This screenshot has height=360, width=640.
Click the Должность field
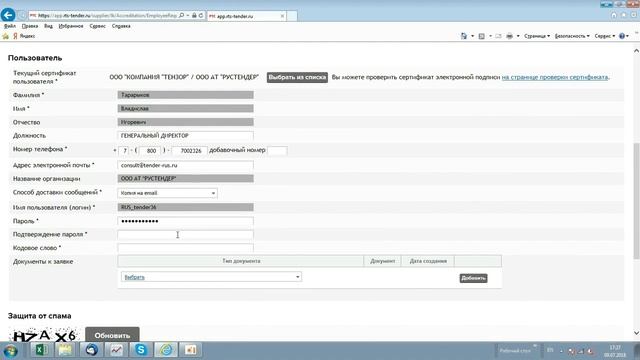[185, 136]
